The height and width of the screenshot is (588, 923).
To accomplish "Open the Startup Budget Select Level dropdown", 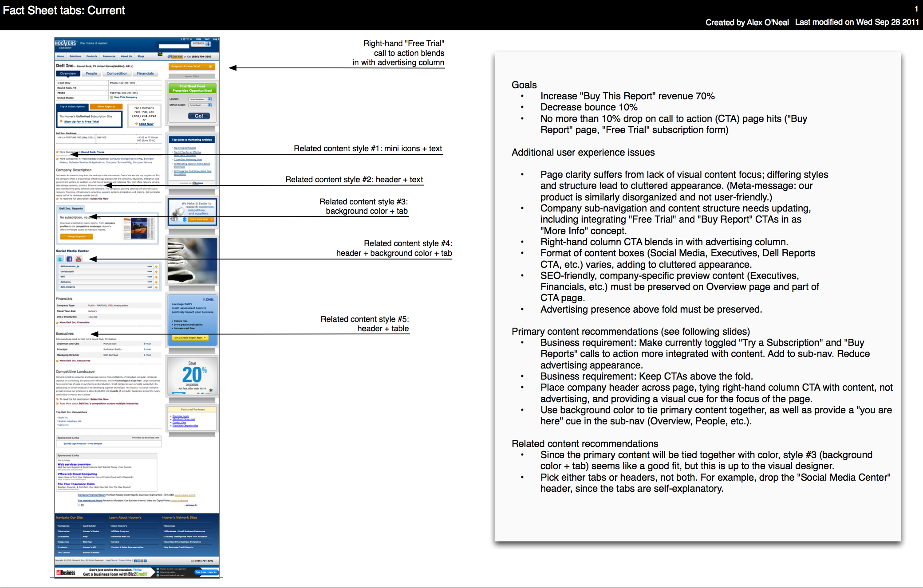I will pos(200,105).
